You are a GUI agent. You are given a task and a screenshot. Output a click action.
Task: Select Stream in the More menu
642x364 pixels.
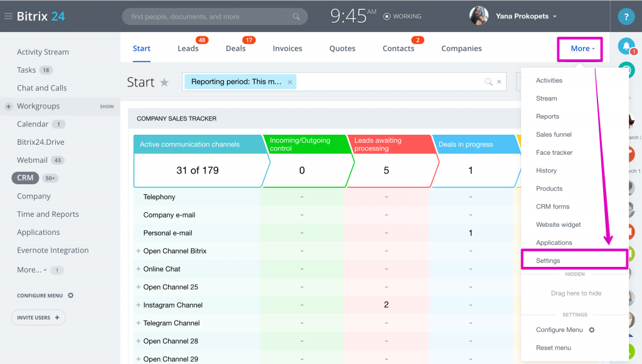tap(547, 98)
